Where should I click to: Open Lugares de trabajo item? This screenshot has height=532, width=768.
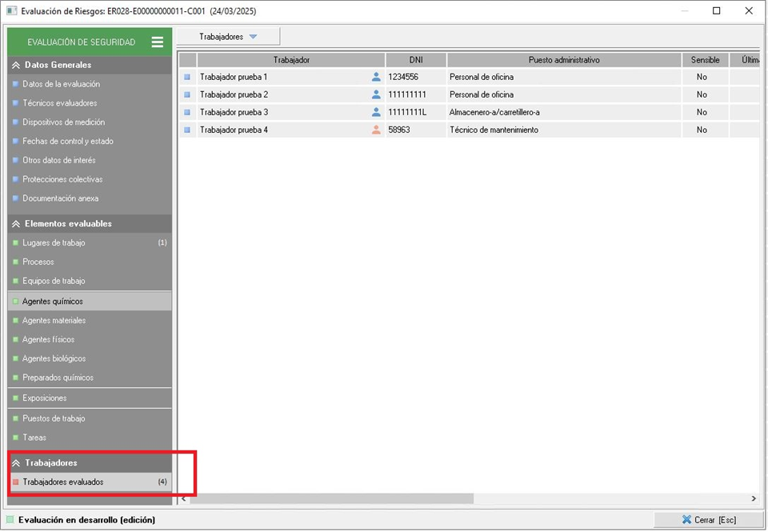click(x=54, y=243)
